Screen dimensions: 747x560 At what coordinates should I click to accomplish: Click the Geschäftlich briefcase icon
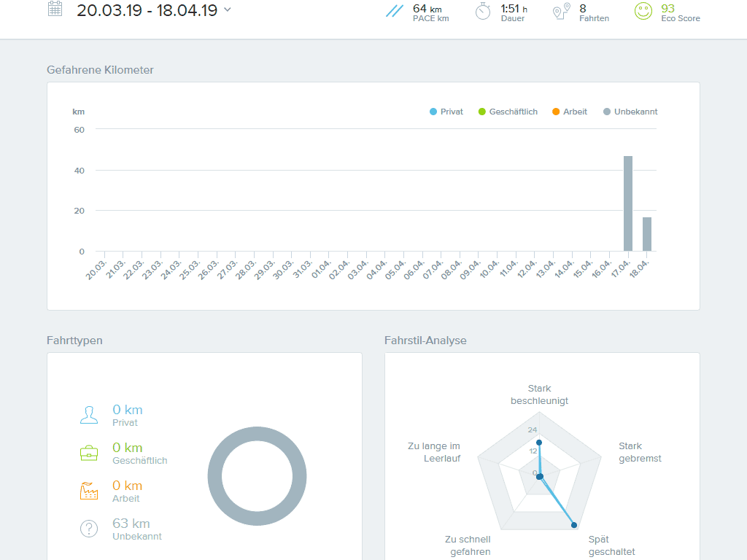pyautogui.click(x=89, y=453)
